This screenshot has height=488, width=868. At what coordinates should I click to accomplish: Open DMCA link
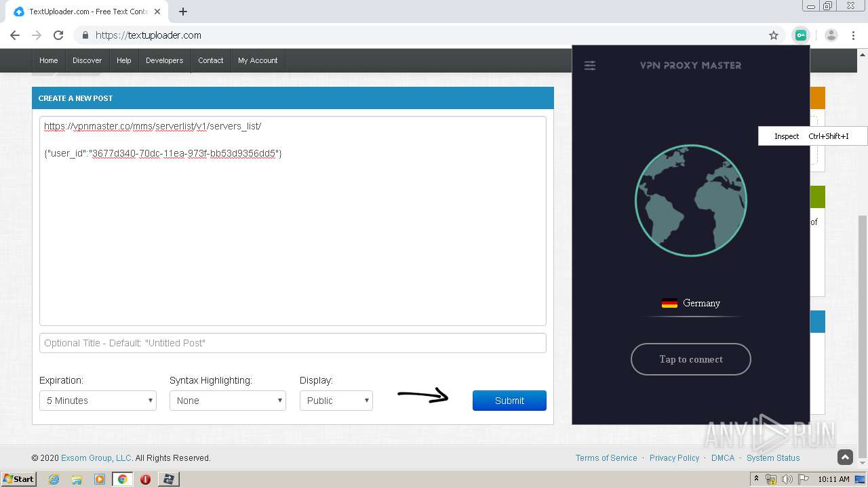tap(723, 458)
